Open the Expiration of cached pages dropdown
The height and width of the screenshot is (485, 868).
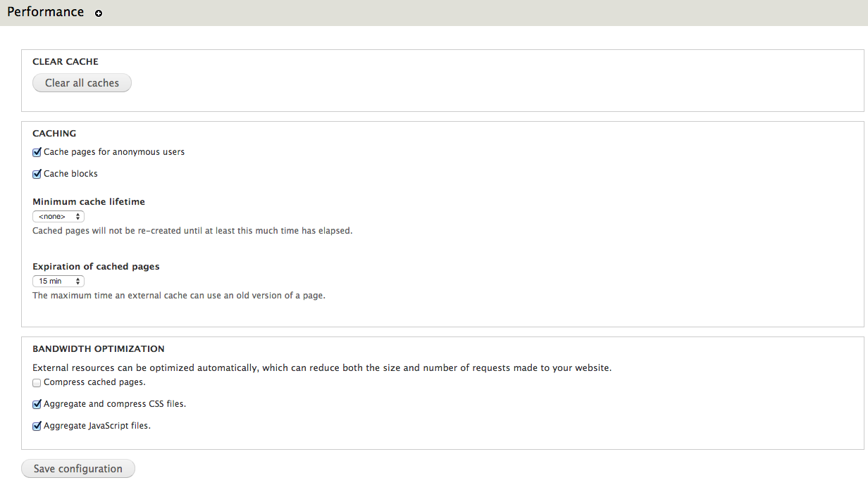click(58, 282)
